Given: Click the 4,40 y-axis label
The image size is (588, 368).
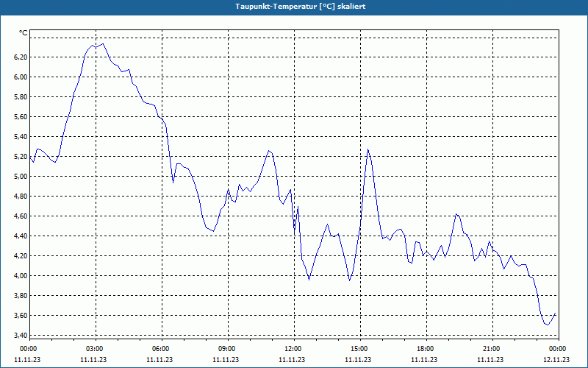Looking at the screenshot, I should click(x=21, y=236).
